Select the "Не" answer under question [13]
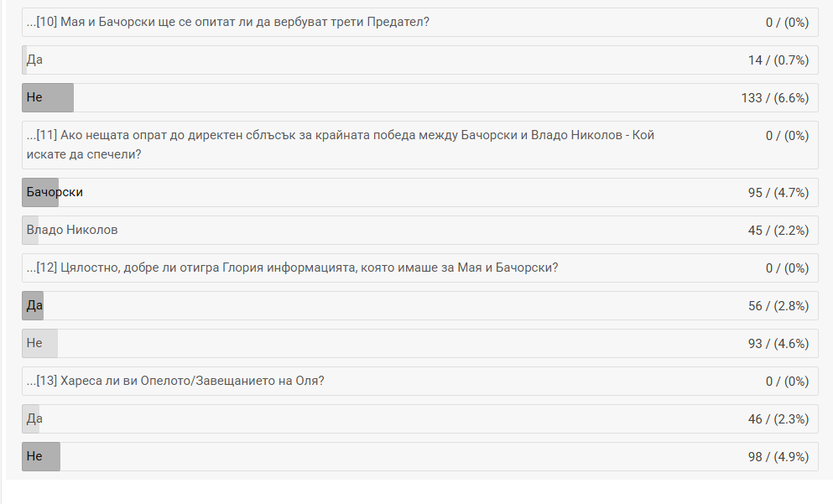The image size is (833, 504). coord(34,457)
